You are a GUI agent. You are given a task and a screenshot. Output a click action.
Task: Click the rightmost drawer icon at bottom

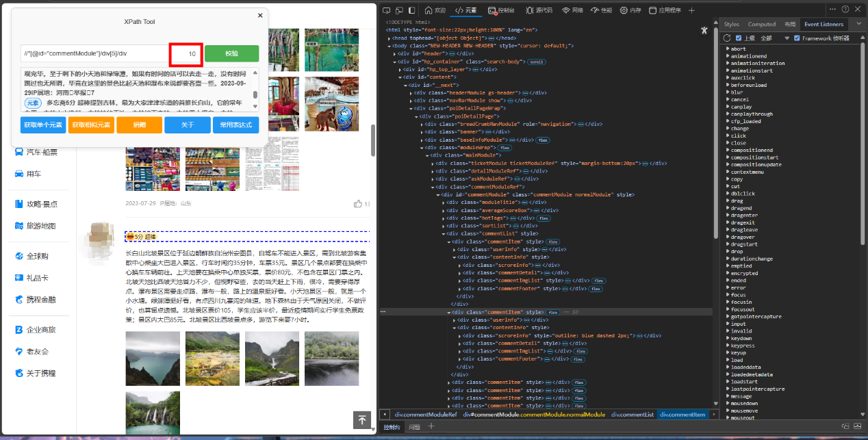858,426
